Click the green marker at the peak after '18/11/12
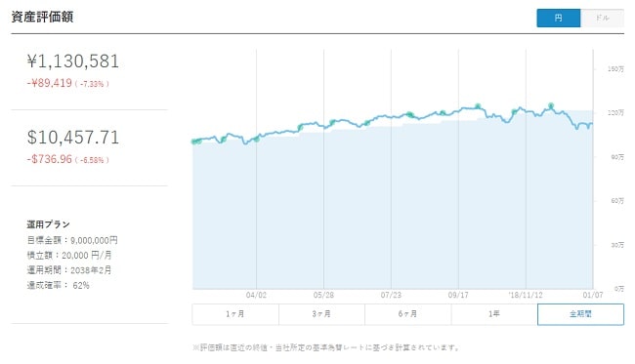The image size is (635, 364). [551, 106]
